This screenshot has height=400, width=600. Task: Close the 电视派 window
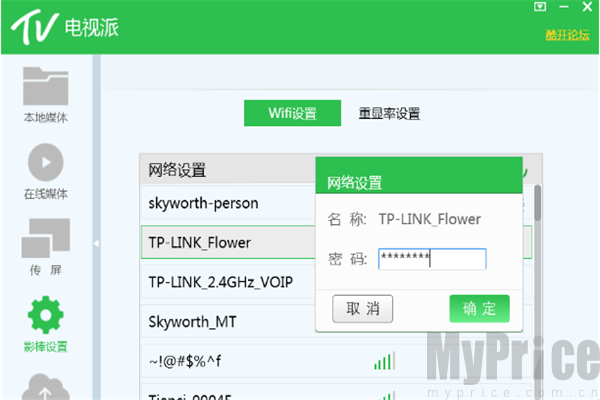587,7
